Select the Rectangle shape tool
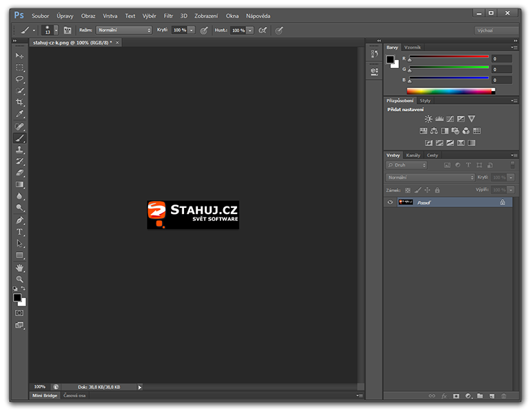 pyautogui.click(x=20, y=255)
